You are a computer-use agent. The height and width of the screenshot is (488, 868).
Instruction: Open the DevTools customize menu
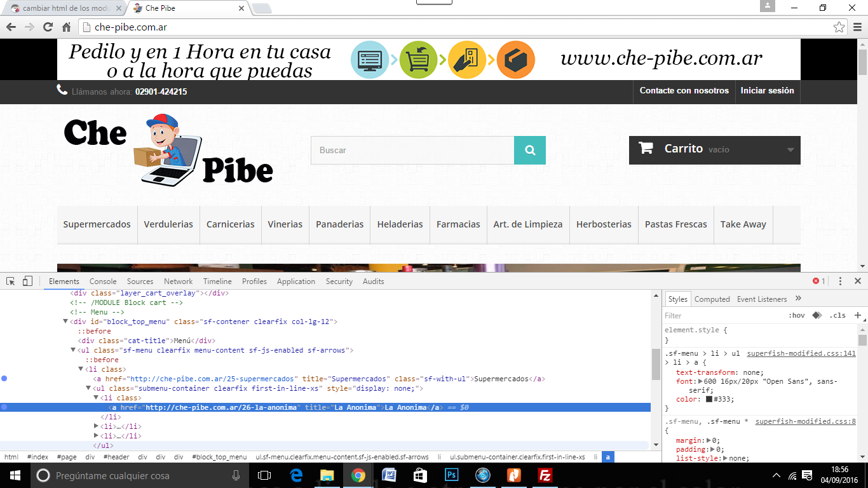tap(840, 281)
